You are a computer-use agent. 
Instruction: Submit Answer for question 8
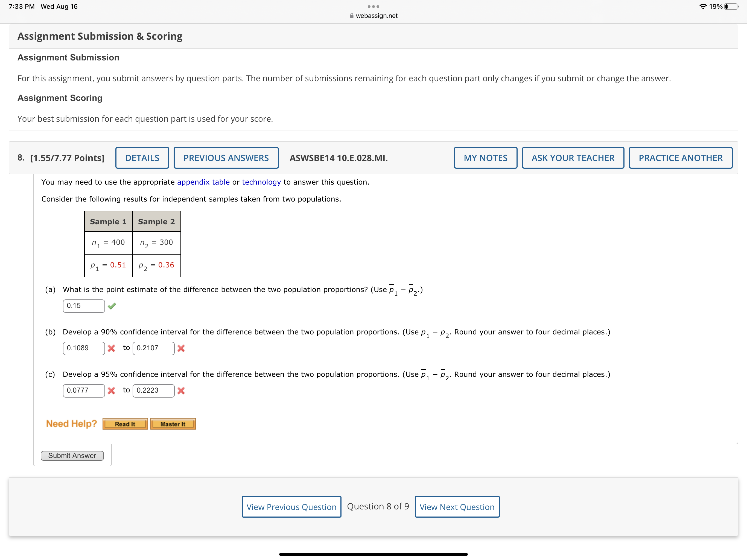72,456
